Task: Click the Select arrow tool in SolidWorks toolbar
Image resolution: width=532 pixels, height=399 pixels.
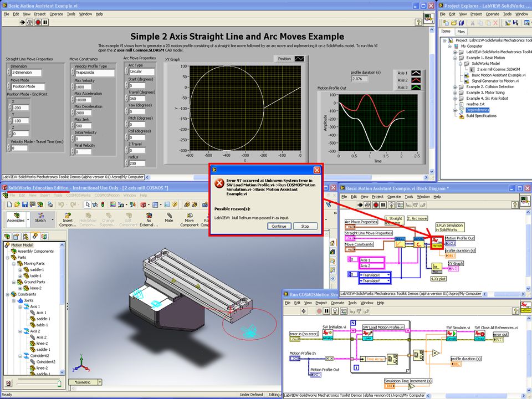Action: point(88,204)
